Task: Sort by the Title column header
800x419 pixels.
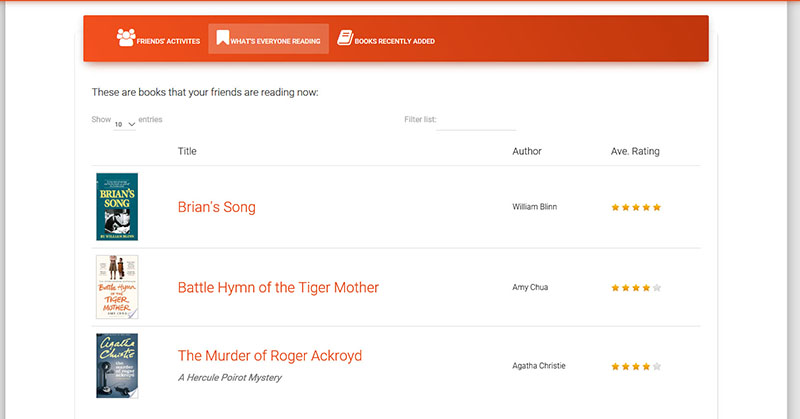Action: [187, 151]
